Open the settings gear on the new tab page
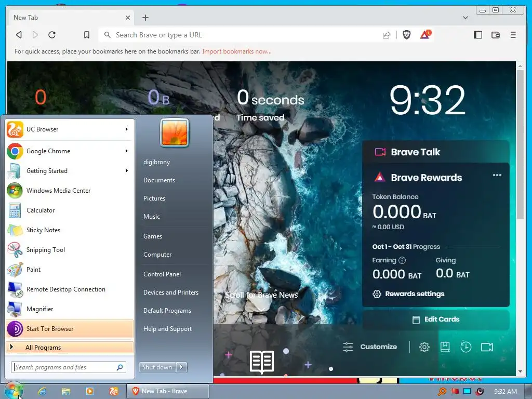 pos(424,347)
